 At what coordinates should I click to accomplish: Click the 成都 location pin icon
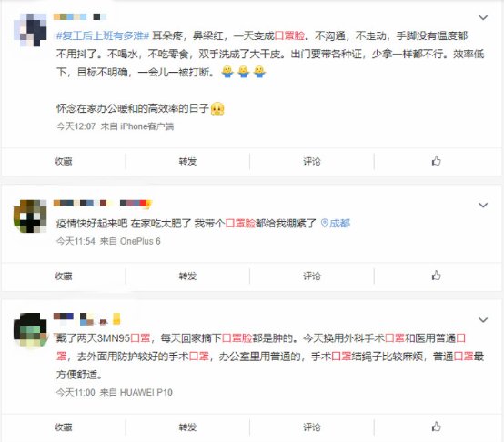point(324,223)
